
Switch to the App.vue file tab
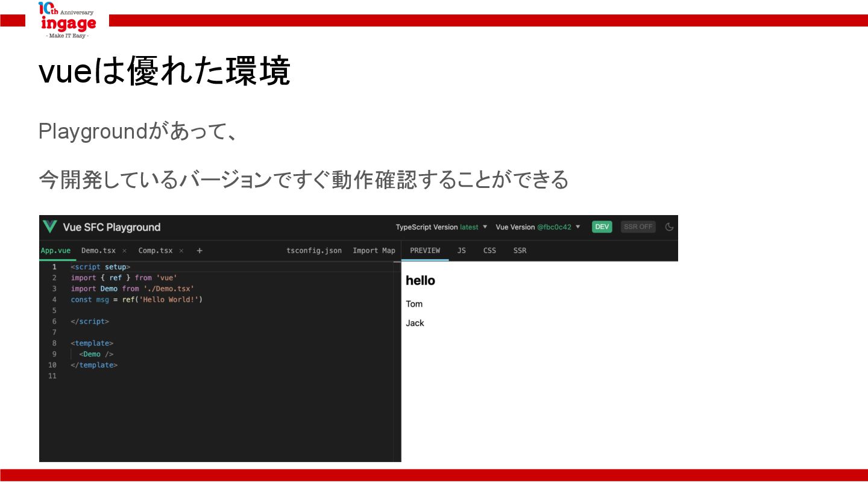coord(55,251)
